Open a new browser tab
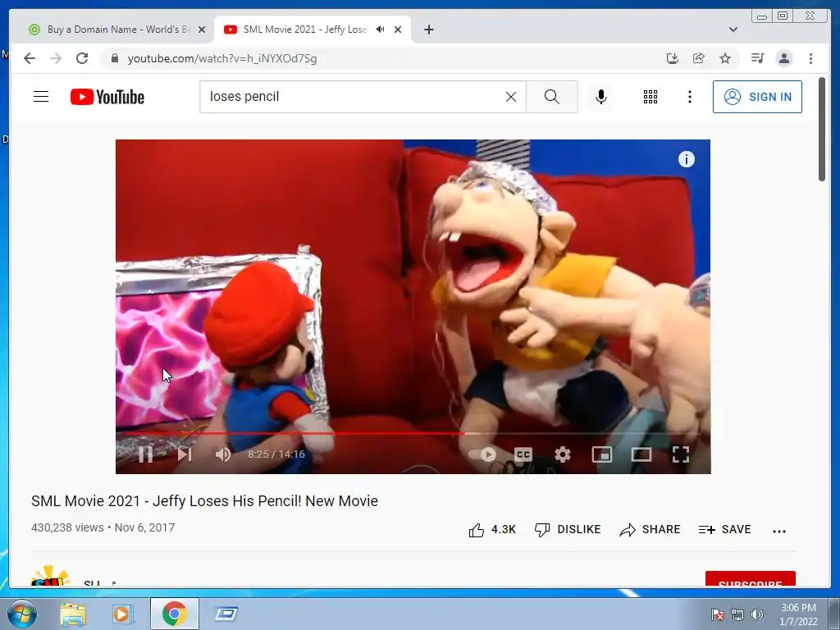 (x=428, y=30)
